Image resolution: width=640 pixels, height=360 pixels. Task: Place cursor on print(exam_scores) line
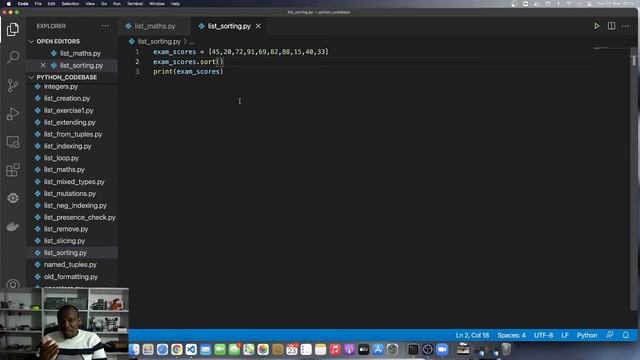point(188,71)
